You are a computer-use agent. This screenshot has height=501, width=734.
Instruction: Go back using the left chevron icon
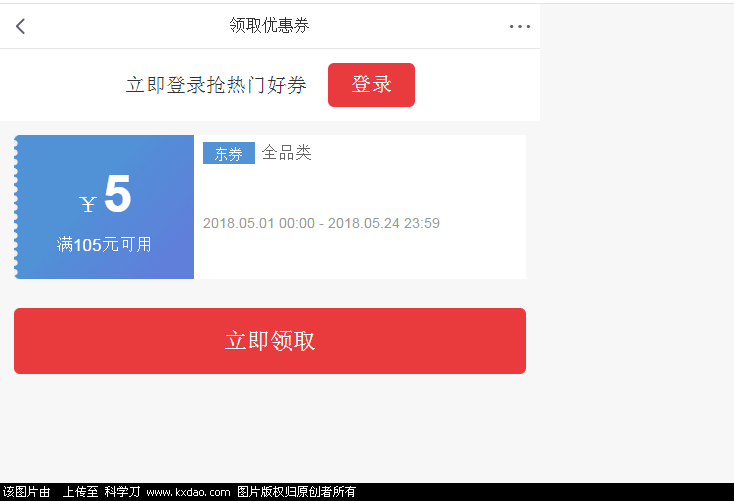(20, 26)
